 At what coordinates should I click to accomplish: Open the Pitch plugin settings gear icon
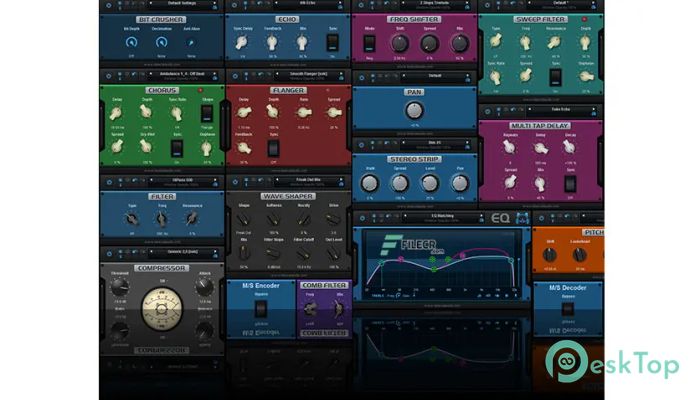tap(541, 218)
